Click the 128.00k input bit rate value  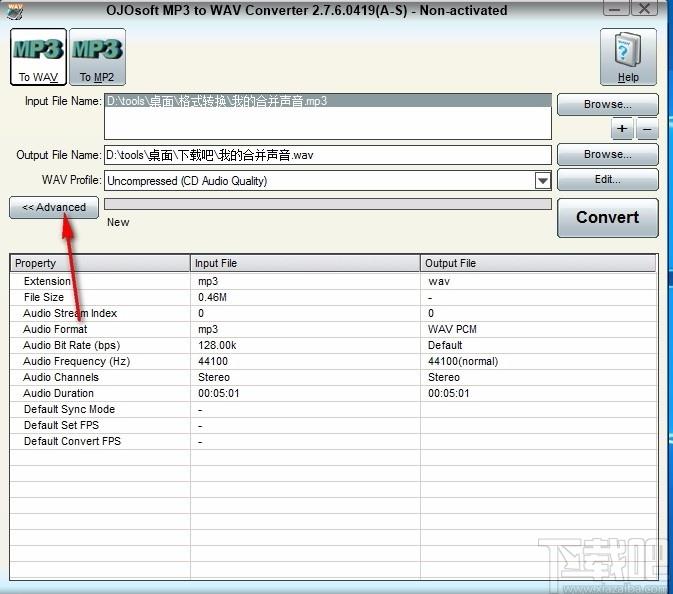217,345
